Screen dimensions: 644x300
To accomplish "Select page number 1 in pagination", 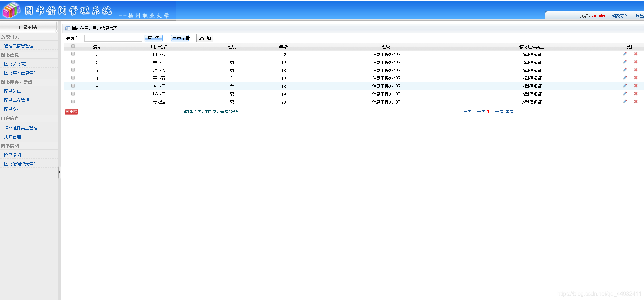I will click(488, 111).
